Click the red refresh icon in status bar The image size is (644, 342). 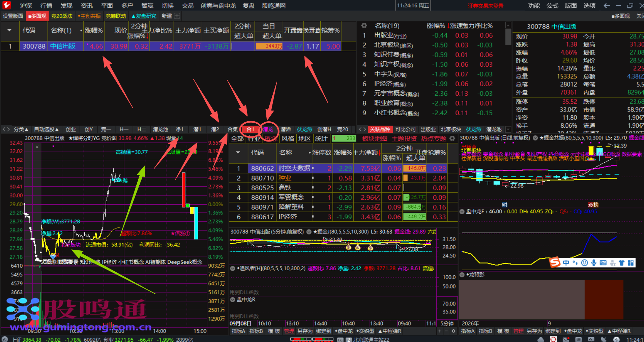click(x=553, y=339)
